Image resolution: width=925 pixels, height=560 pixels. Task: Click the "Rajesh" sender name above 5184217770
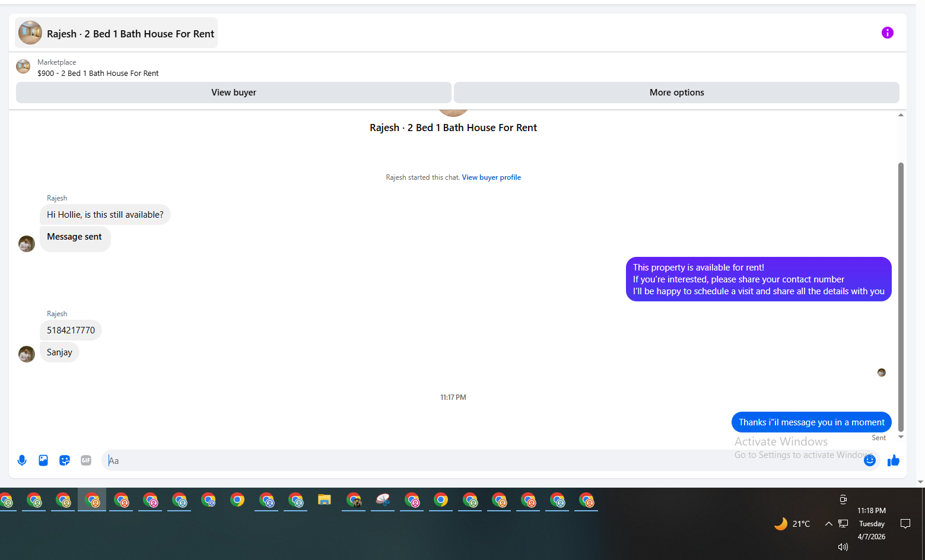[x=57, y=314]
